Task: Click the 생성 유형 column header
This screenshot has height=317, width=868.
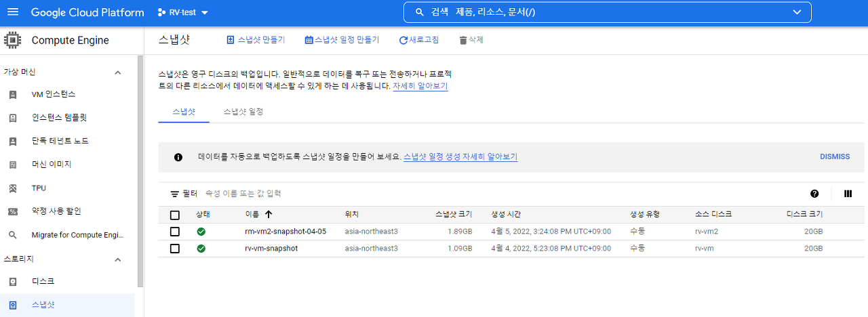Action: [x=645, y=215]
